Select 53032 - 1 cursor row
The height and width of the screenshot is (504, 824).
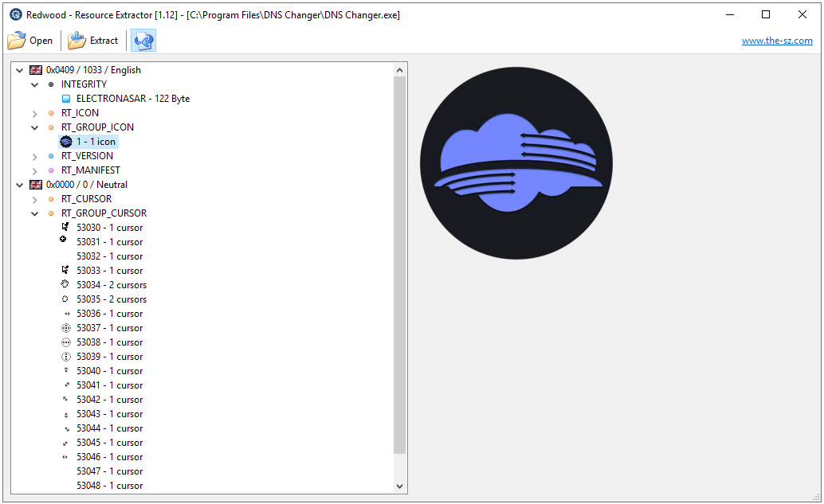110,256
